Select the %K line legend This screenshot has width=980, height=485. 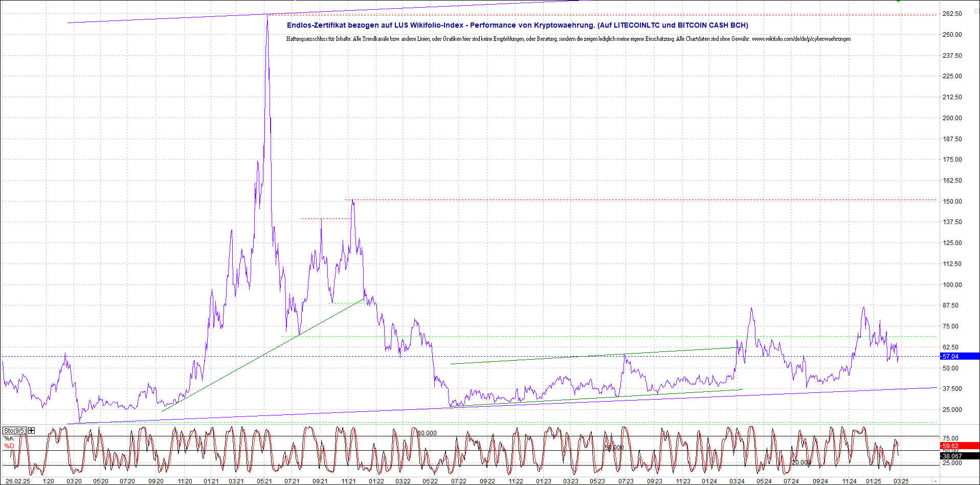coord(9,438)
